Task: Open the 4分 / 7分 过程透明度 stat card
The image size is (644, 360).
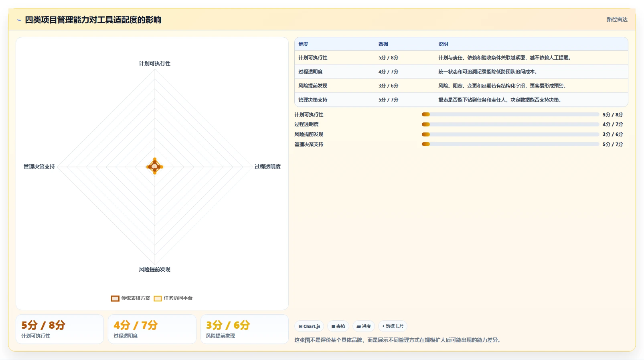Action: tap(152, 329)
